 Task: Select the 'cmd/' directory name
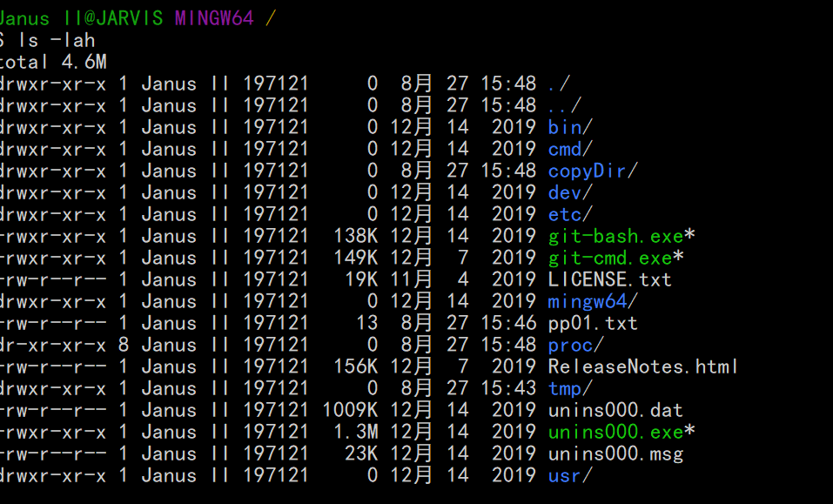[x=570, y=149]
